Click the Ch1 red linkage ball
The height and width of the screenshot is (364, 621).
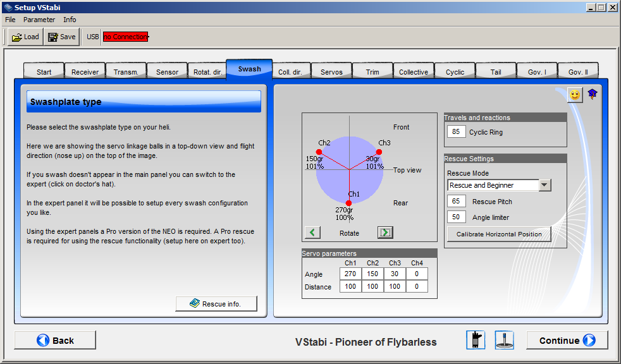349,203
